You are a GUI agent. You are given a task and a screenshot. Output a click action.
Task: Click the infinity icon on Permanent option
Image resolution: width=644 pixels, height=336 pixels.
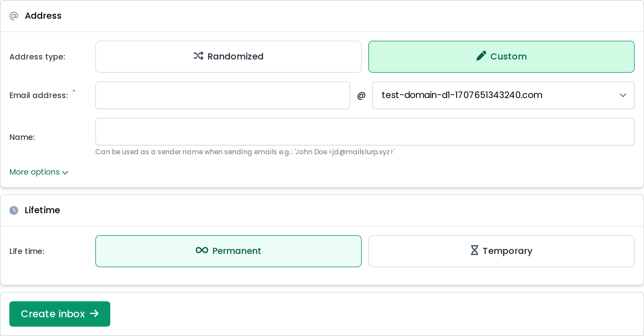[x=202, y=250]
